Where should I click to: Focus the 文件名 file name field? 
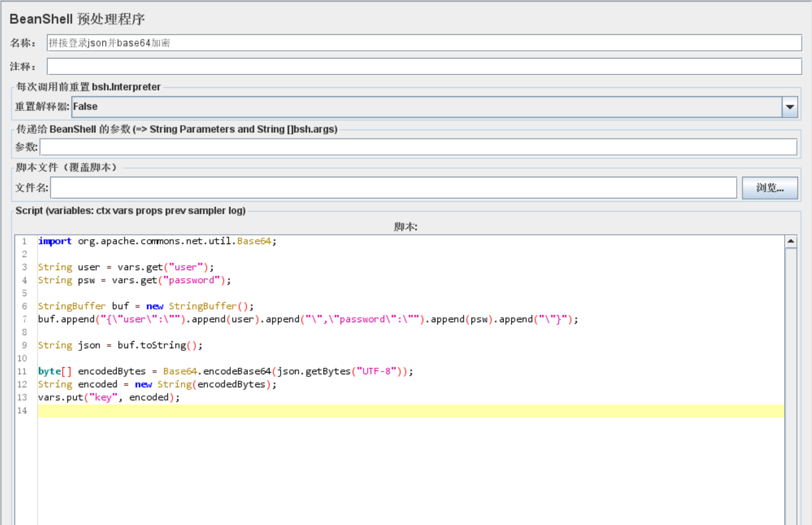pos(393,188)
